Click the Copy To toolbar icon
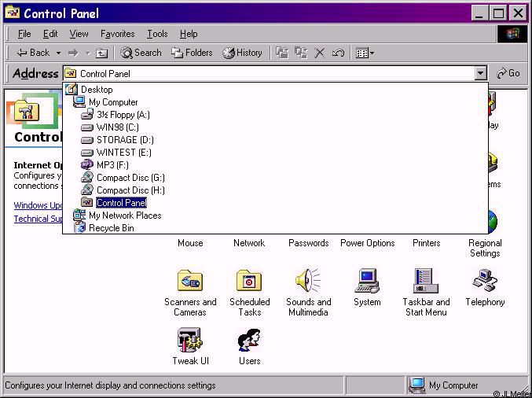Screen dimensions: 532x398 click(301, 53)
